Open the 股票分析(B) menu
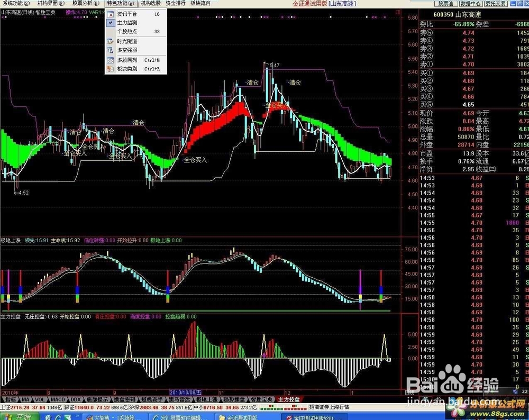The width and height of the screenshot is (529, 420). [86, 3]
